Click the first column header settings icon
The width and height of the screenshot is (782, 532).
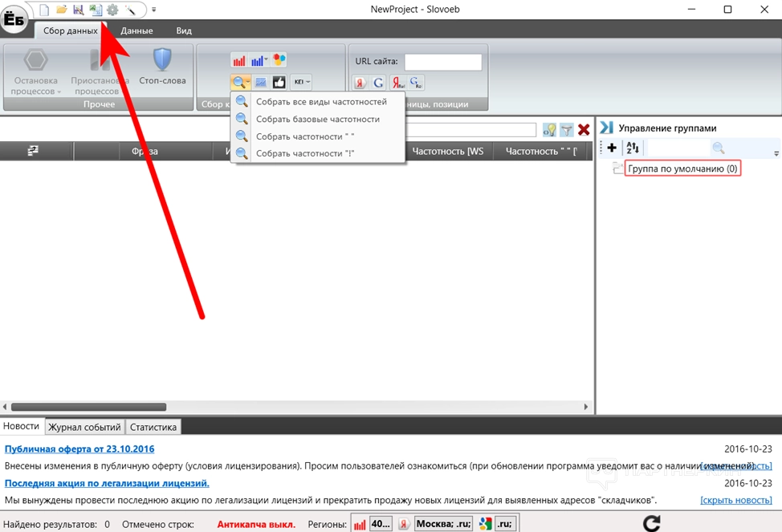[x=33, y=151]
